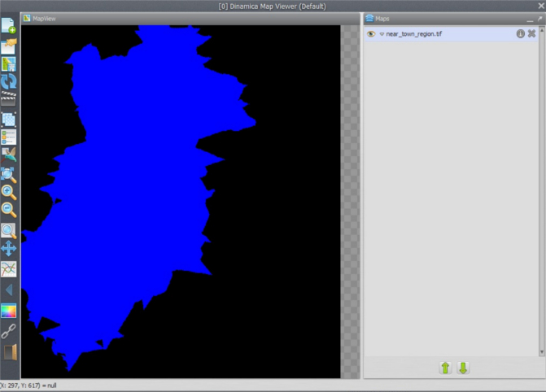546x392 pixels.
Task: Open a map file with the folder icon
Action: point(9,46)
